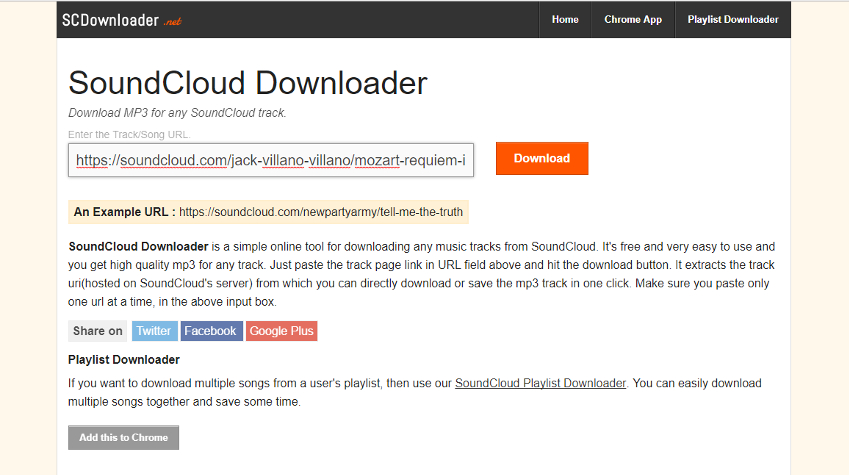The image size is (849, 475).
Task: Click the 'Enter the Track/Song URL' label
Action: pos(129,134)
